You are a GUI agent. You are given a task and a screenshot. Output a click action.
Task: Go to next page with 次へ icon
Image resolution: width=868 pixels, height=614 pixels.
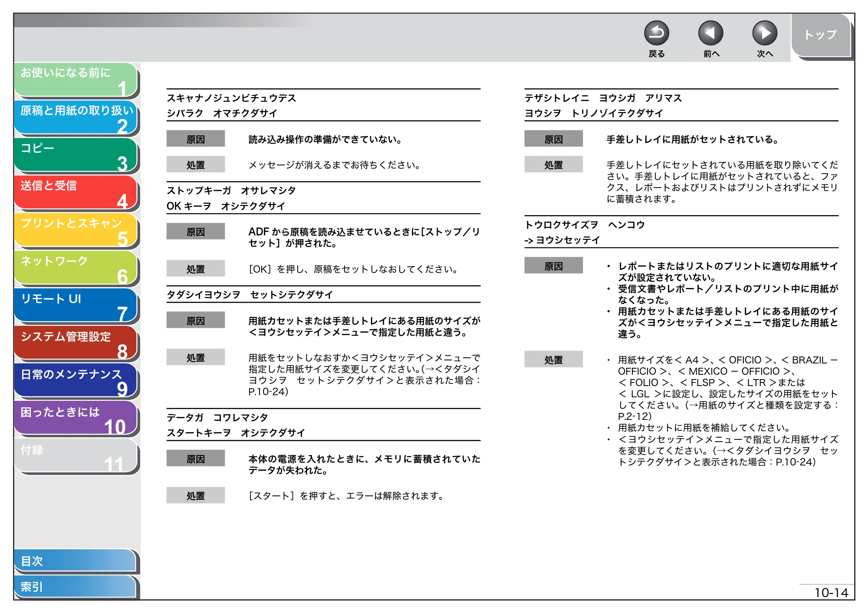coord(764,33)
